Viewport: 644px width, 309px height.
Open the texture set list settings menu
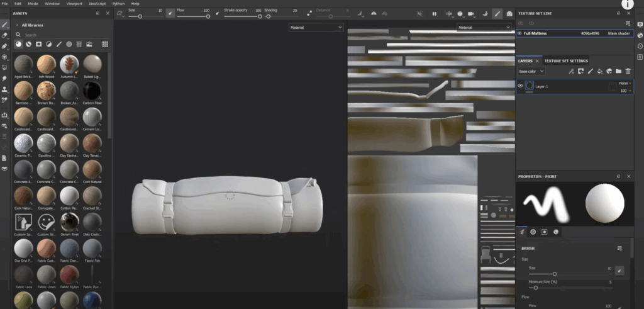click(628, 23)
